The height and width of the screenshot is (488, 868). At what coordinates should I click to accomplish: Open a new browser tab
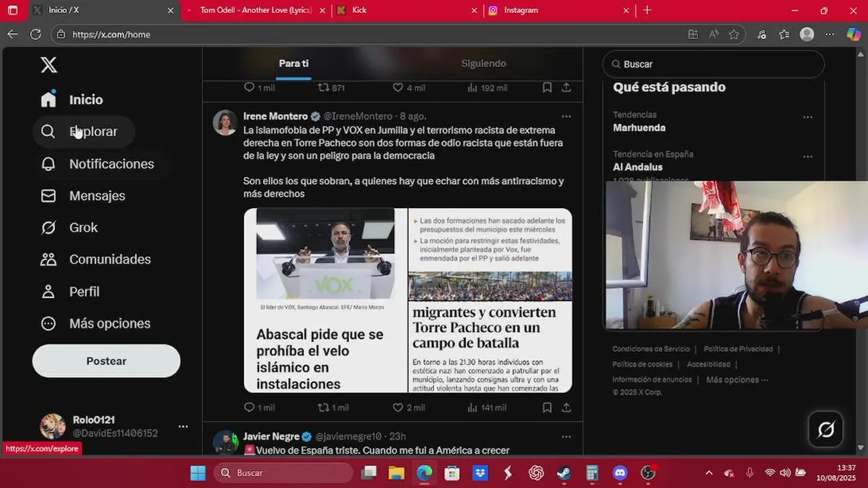(647, 10)
